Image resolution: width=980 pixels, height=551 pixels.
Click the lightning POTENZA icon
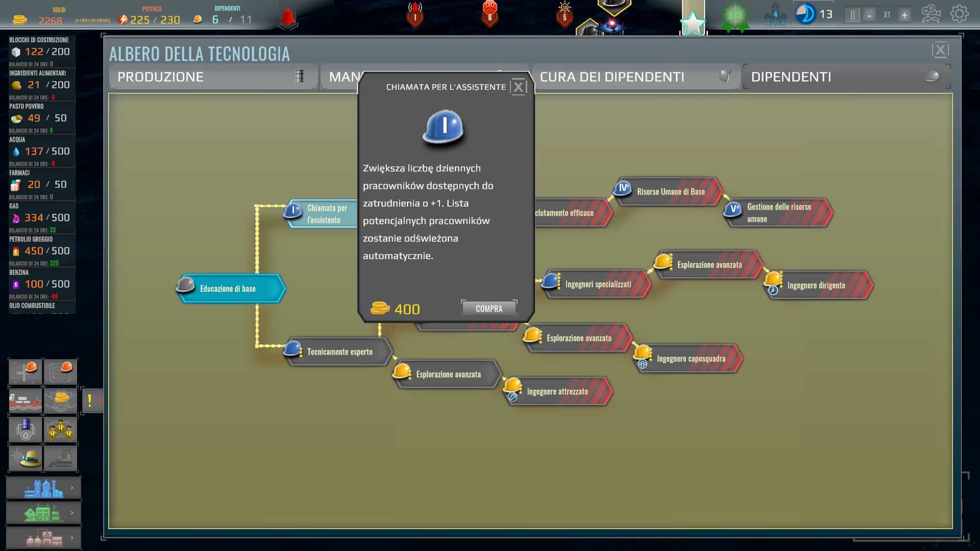point(122,19)
